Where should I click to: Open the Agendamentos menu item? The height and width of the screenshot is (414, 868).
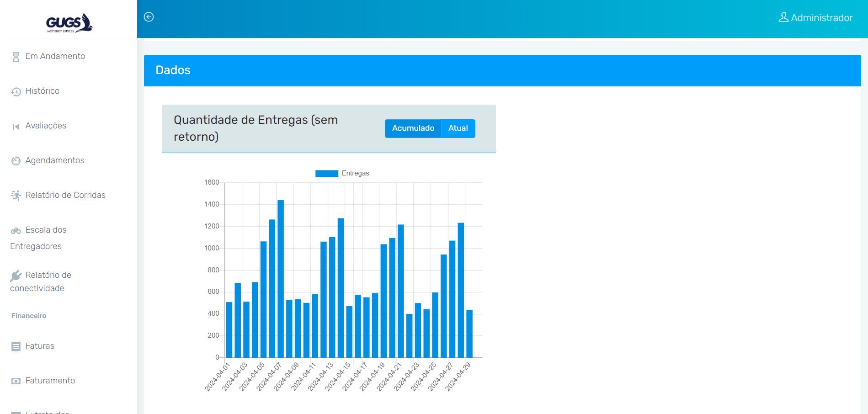pos(55,160)
